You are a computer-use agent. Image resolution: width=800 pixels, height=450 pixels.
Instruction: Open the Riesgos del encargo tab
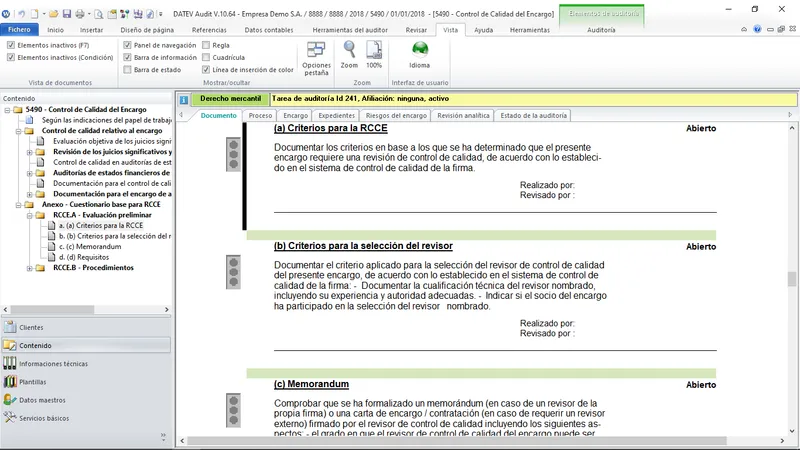pos(396,116)
